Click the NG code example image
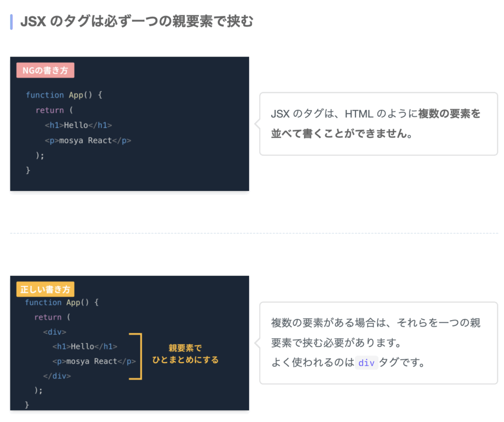 129,124
